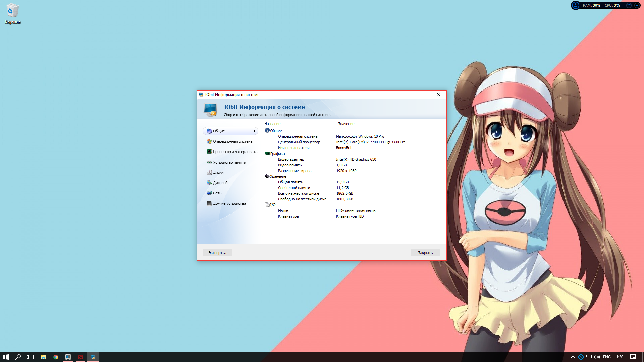Select the Операционная система row in list

pos(354,136)
